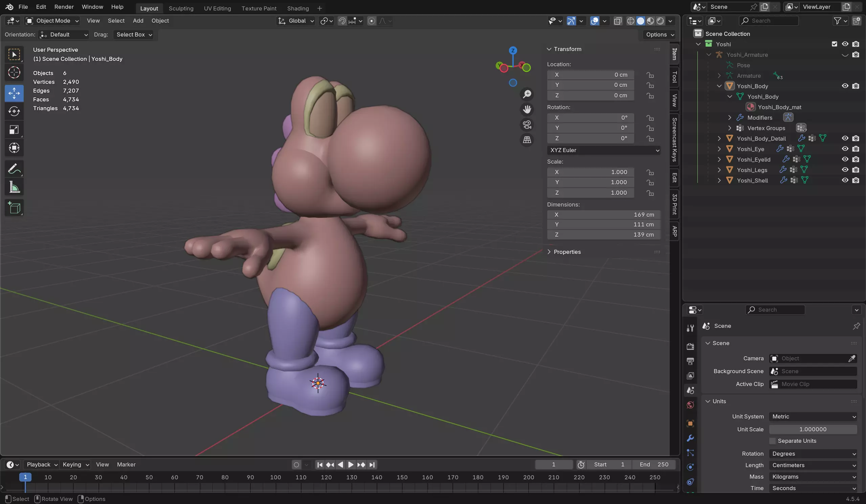Screen dimensions: 866x504
Task: Open the XYZ Euler rotation mode dropdown
Action: click(603, 150)
